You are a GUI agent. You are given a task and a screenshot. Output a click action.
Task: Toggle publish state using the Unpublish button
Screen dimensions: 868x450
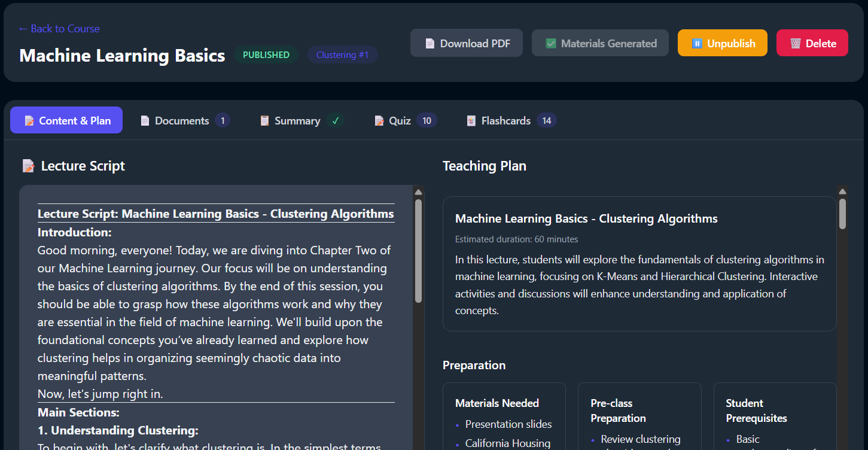[x=723, y=42]
